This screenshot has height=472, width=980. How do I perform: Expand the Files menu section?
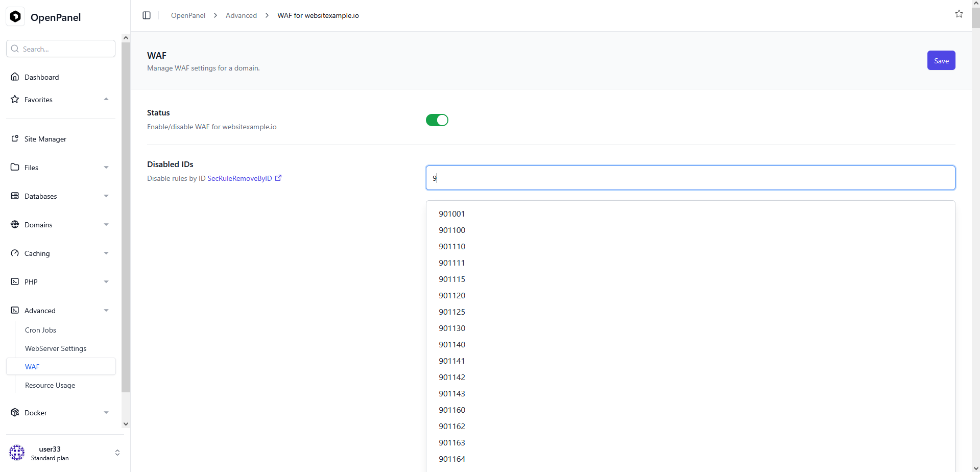pyautogui.click(x=106, y=168)
